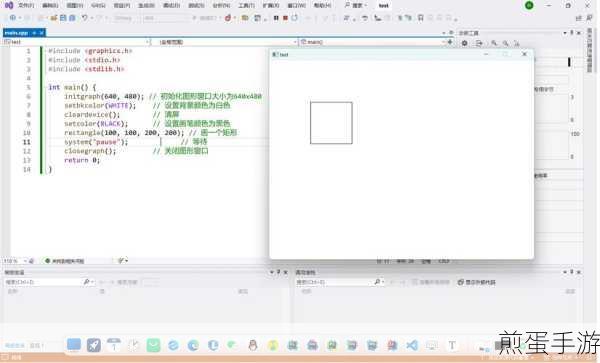Click the undo arrow in toolbar

tap(85, 18)
